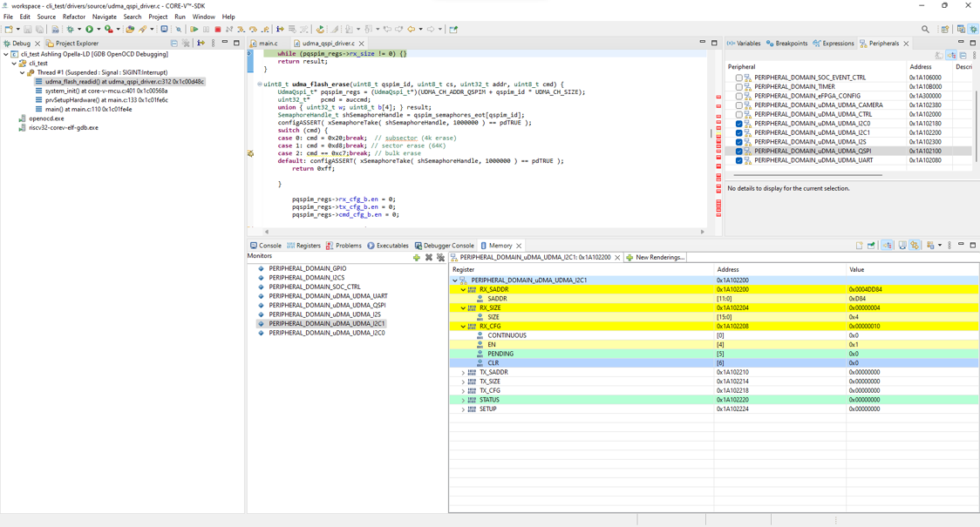Check the PERIPHERAL_DOMAIN_SOC_EVENT_CTRL box
Screen dimensions: 980x527
pyautogui.click(x=739, y=78)
